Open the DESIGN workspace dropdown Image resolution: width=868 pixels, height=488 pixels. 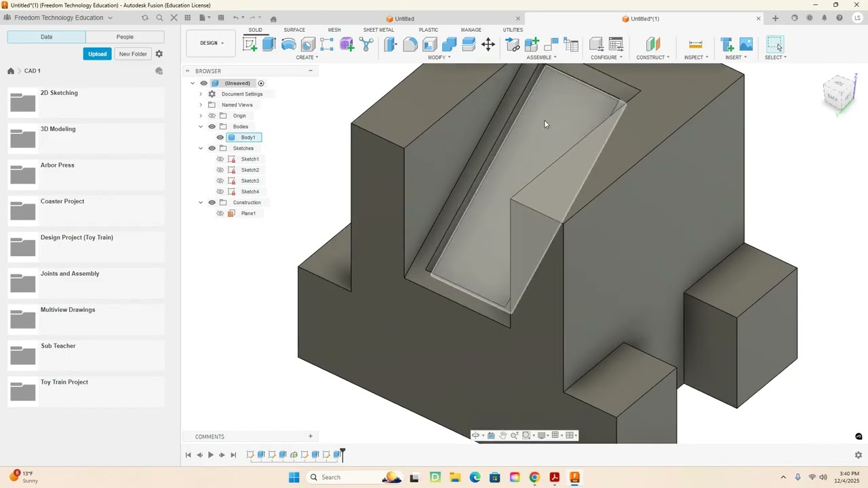click(212, 43)
